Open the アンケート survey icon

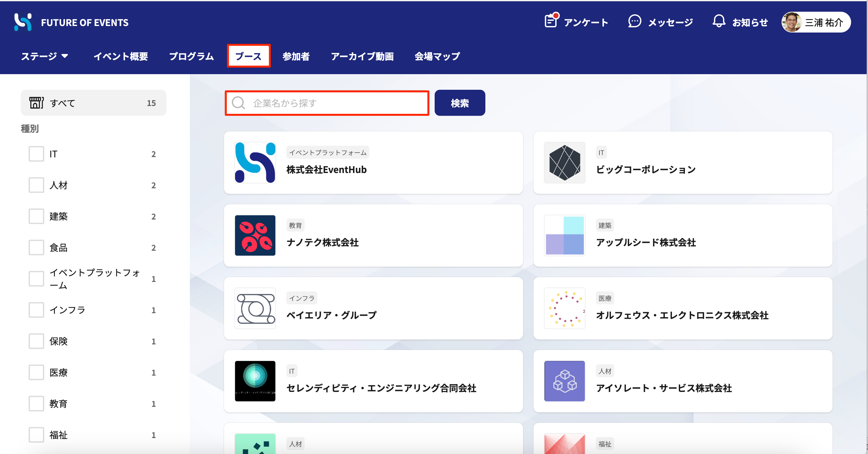pyautogui.click(x=552, y=20)
